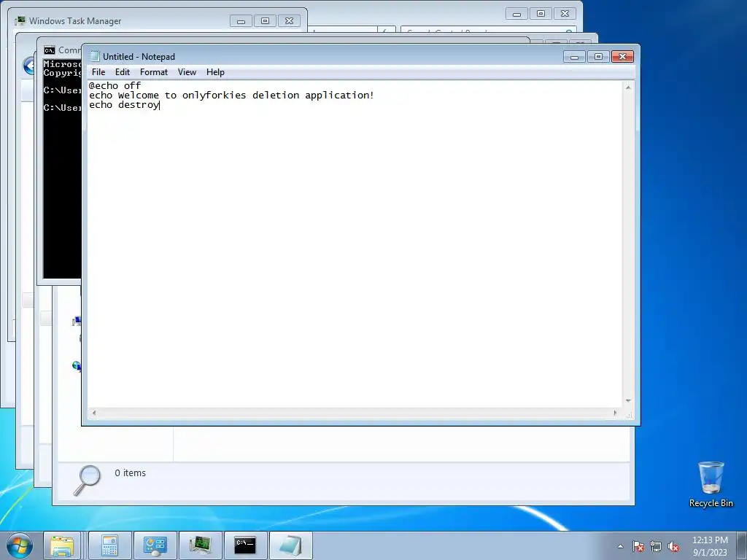The image size is (747, 560).
Task: Minimize the rear-most background window at top right
Action: click(x=517, y=14)
